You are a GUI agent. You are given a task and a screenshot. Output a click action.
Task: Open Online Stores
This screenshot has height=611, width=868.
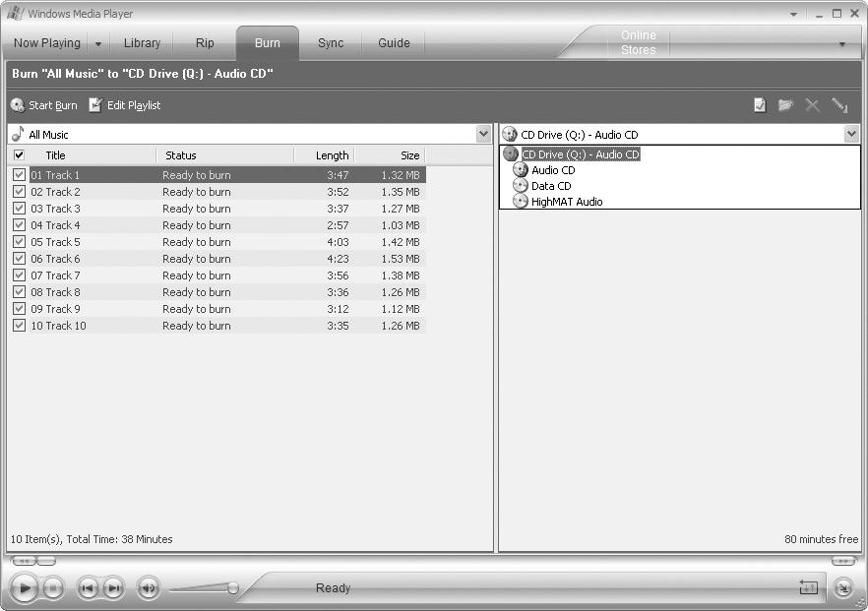tap(639, 42)
